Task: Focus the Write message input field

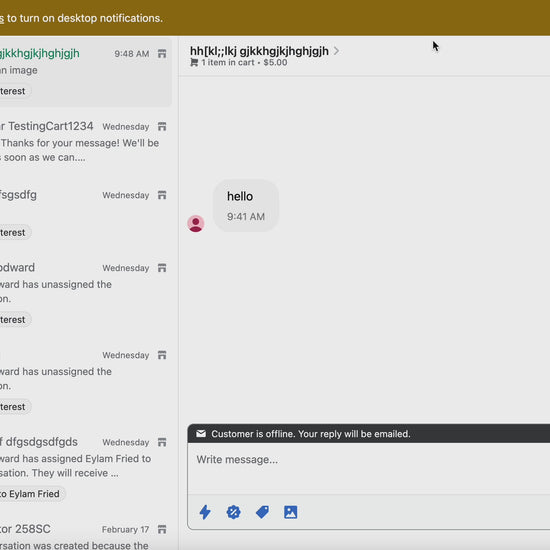Action: click(x=369, y=468)
